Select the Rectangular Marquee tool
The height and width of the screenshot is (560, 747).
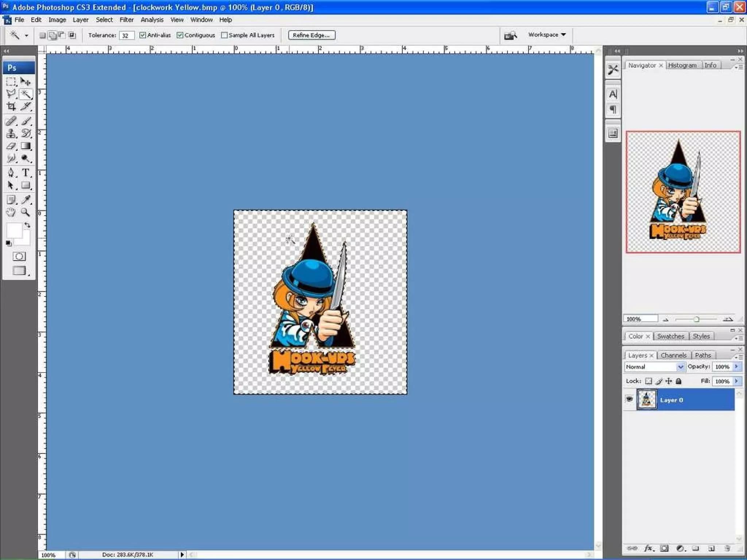11,82
